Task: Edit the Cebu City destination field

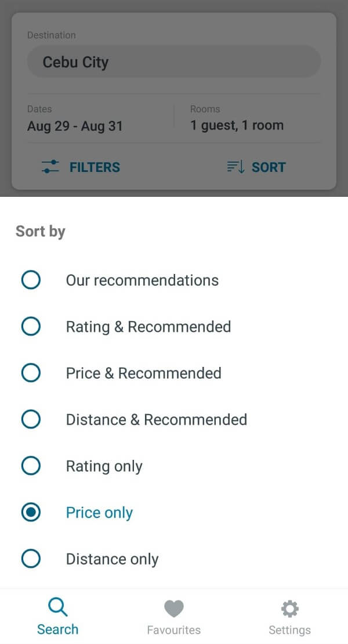Action: point(173,62)
